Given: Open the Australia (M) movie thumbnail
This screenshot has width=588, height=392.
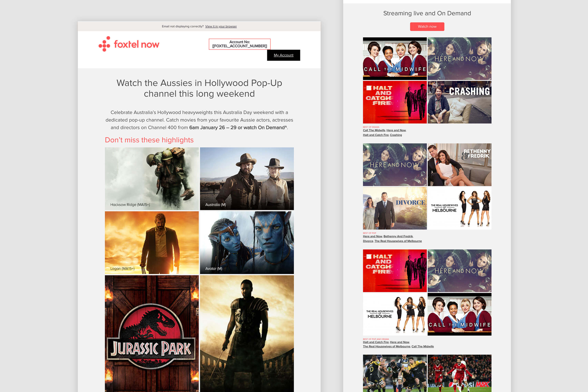Looking at the screenshot, I should click(247, 179).
